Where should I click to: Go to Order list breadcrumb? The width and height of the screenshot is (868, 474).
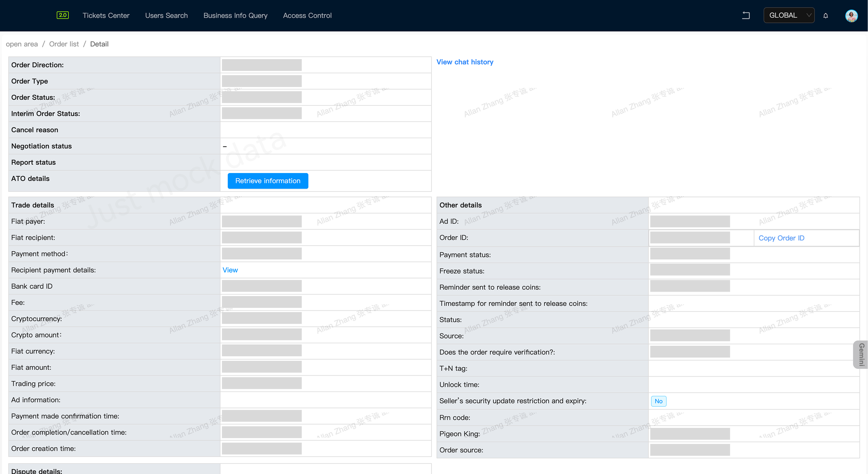pos(64,44)
